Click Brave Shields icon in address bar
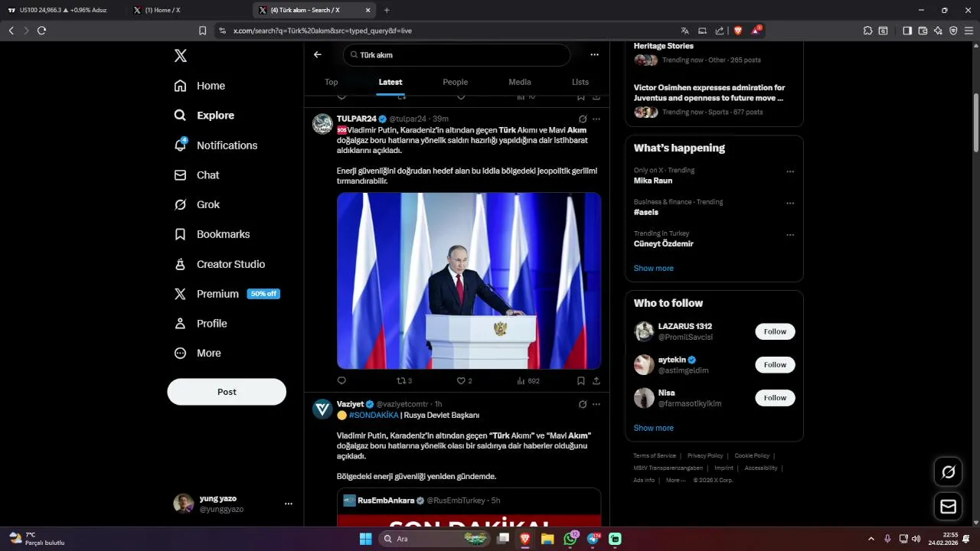The image size is (980, 551). (738, 31)
